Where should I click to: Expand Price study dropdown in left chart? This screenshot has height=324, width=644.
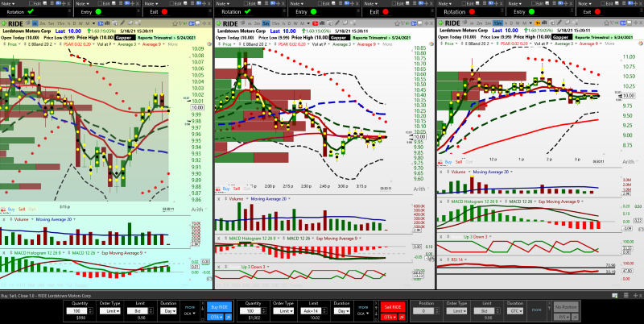click(x=19, y=44)
